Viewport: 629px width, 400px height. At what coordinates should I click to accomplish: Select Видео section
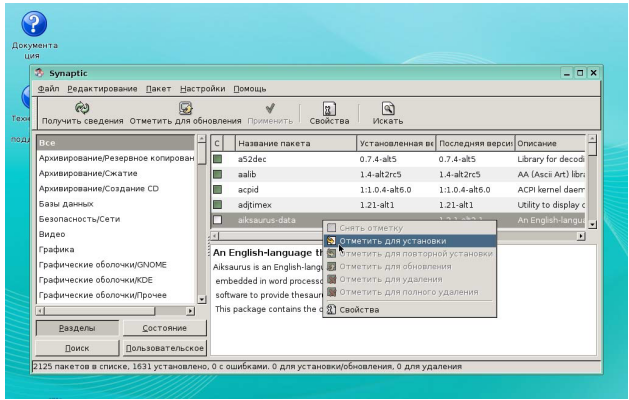116,234
